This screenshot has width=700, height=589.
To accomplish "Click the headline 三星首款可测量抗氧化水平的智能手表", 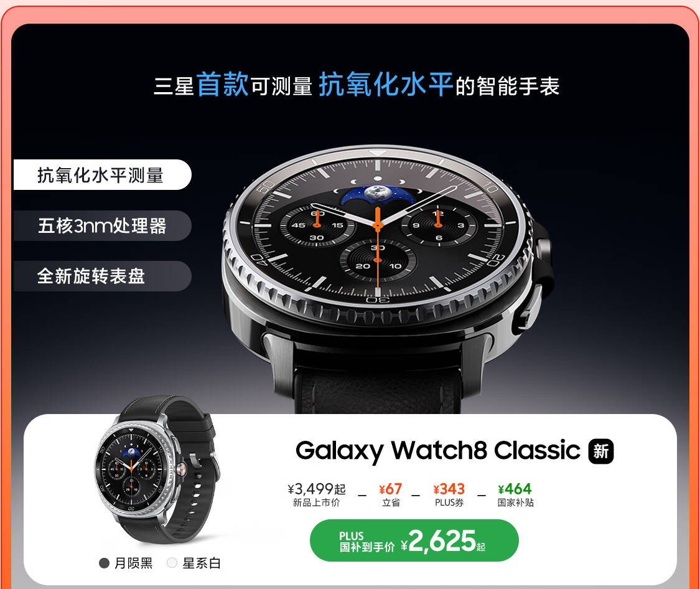I will (357, 85).
